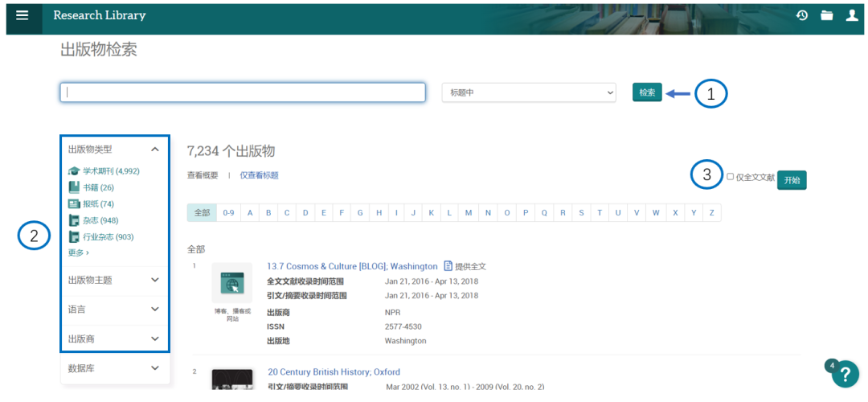The height and width of the screenshot is (402, 868).
Task: Filter publications by letter F
Action: point(342,212)
